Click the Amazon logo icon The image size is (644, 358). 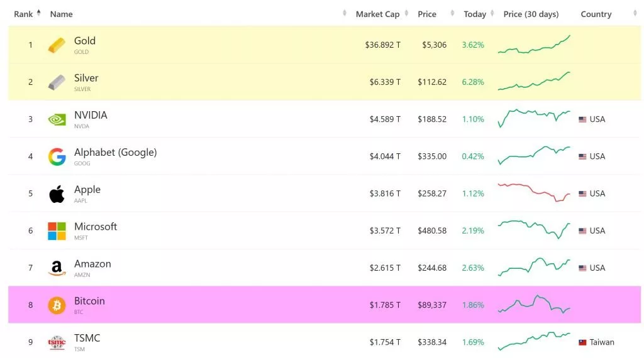(x=57, y=268)
